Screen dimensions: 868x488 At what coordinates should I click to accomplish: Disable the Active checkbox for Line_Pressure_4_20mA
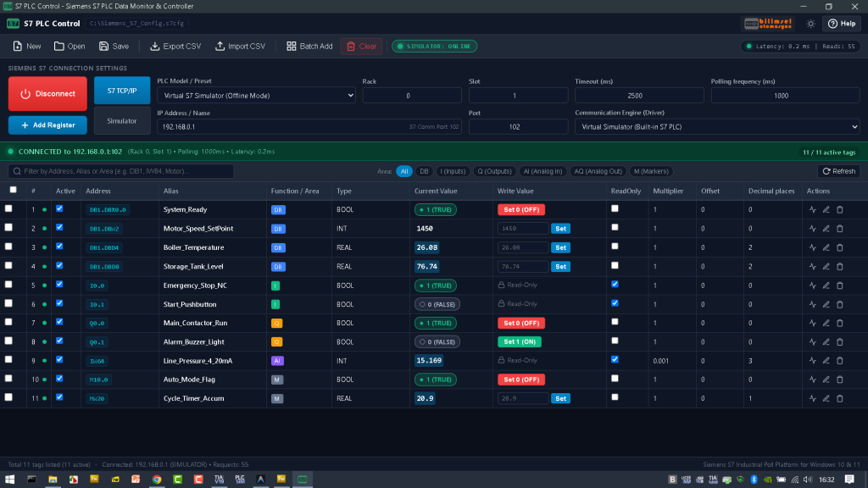pos(59,359)
